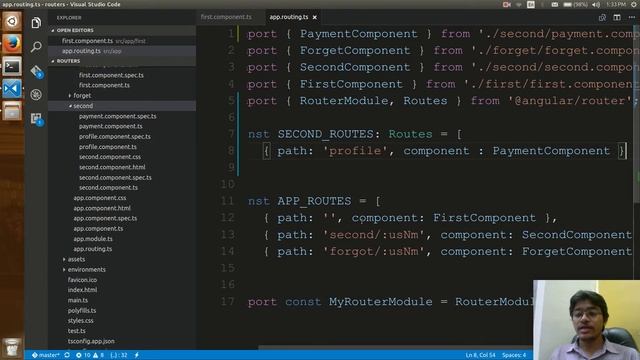This screenshot has height=360, width=640.
Task: Switch to the app.routing.ts tab
Action: click(x=289, y=17)
